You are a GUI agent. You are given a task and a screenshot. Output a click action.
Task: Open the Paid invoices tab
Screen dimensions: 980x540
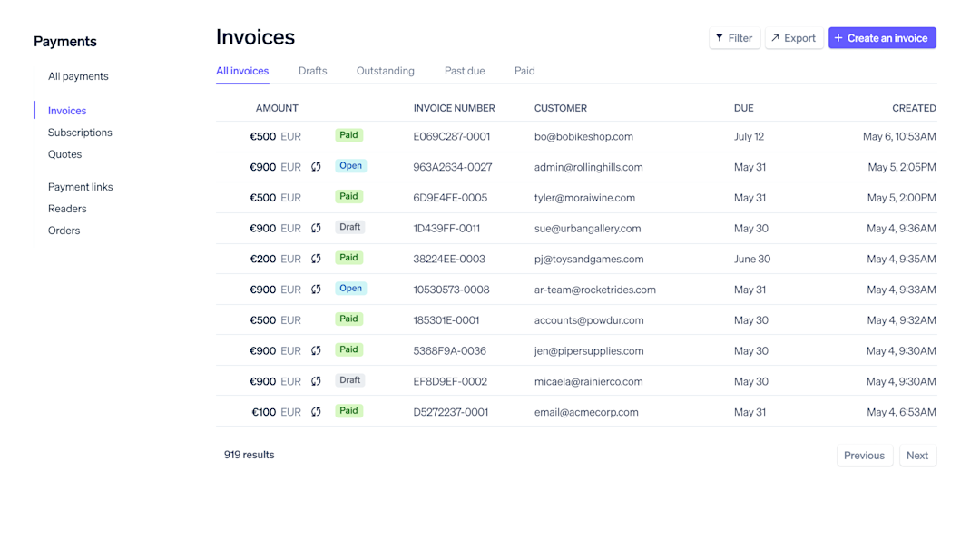524,70
